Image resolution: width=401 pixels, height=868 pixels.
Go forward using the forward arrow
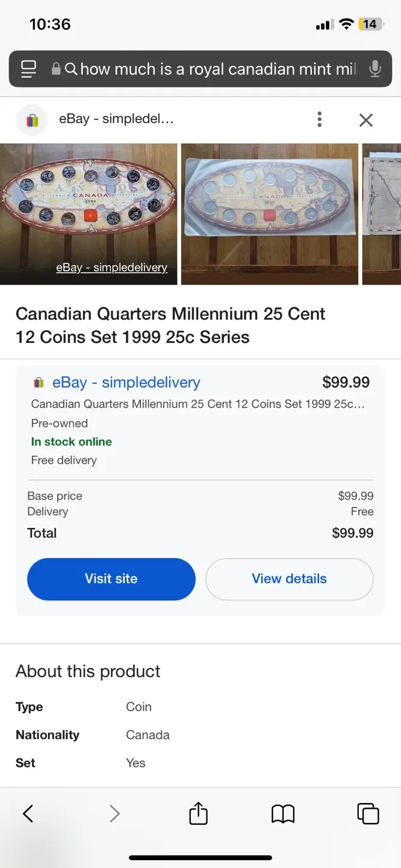(114, 813)
